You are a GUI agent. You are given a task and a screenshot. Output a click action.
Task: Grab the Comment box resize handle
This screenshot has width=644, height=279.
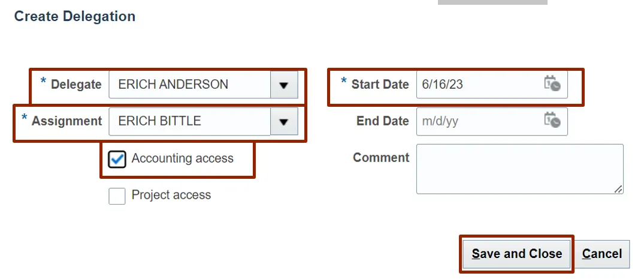point(618,189)
